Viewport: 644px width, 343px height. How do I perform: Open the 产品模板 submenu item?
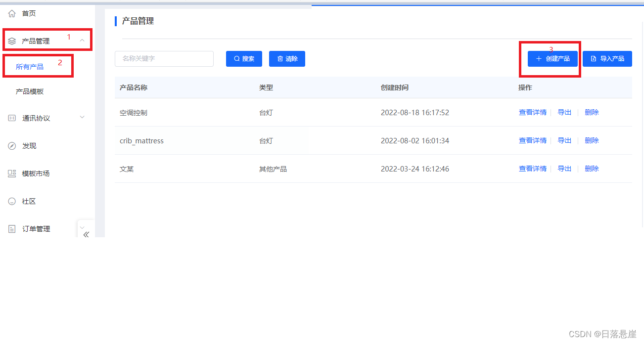[30, 91]
